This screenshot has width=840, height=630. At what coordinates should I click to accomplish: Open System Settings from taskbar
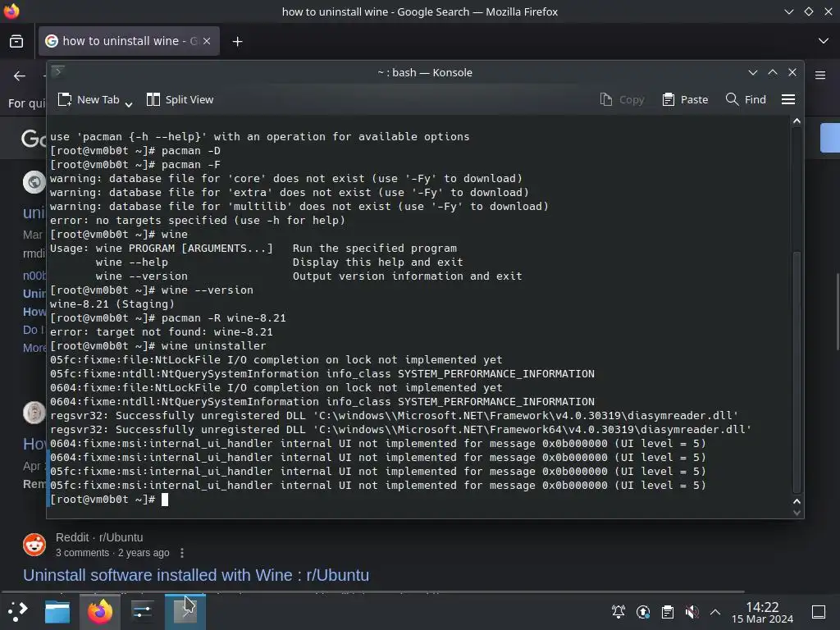point(143,611)
